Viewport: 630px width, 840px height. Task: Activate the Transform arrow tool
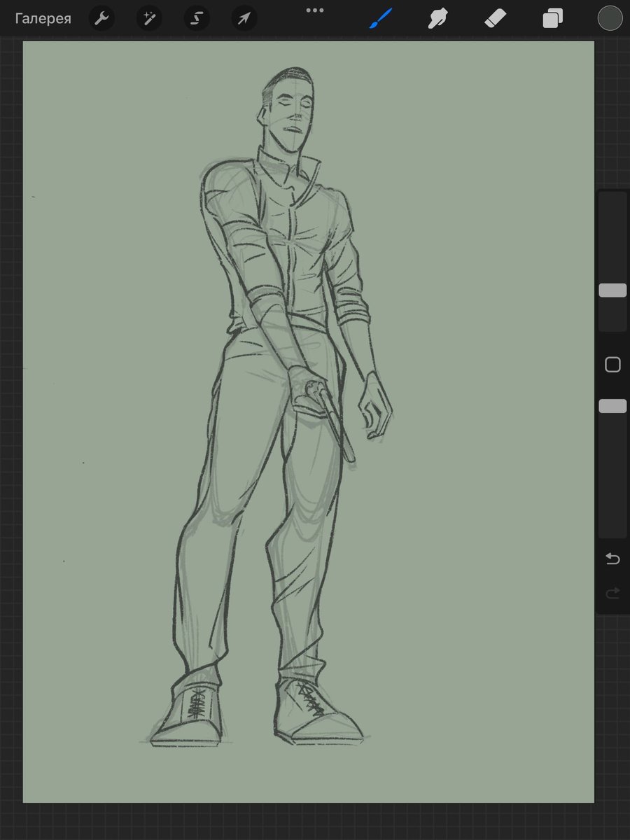pyautogui.click(x=244, y=19)
